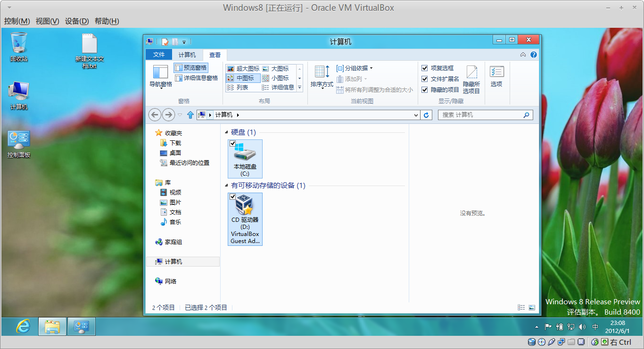Open the Navigation pane (导航窗格) button
The width and height of the screenshot is (644, 349).
[160, 77]
